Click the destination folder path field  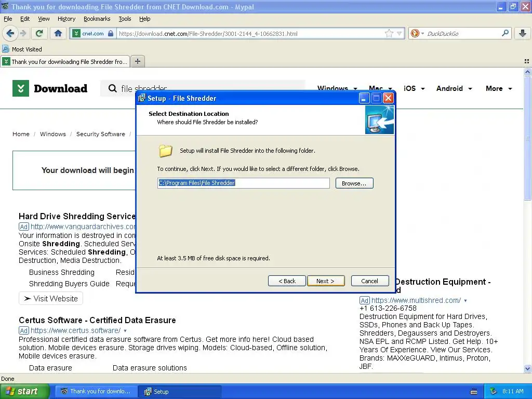coord(243,183)
